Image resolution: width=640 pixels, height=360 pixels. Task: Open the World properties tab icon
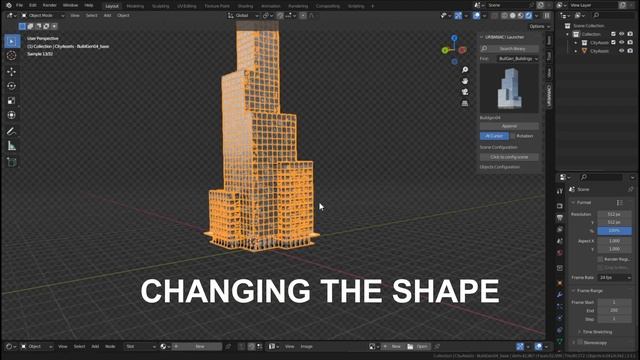(560, 253)
